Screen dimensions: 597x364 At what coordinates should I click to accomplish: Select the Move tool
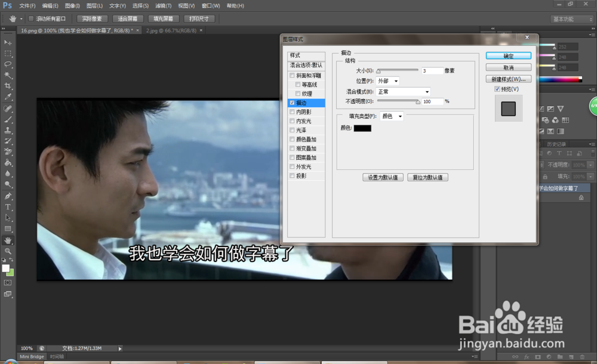pos(8,42)
